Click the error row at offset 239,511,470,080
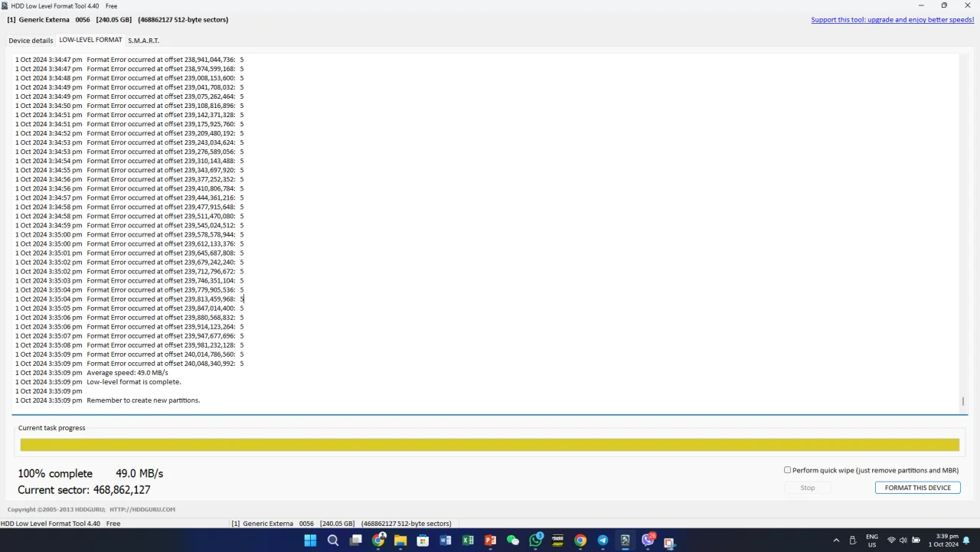 coord(129,216)
